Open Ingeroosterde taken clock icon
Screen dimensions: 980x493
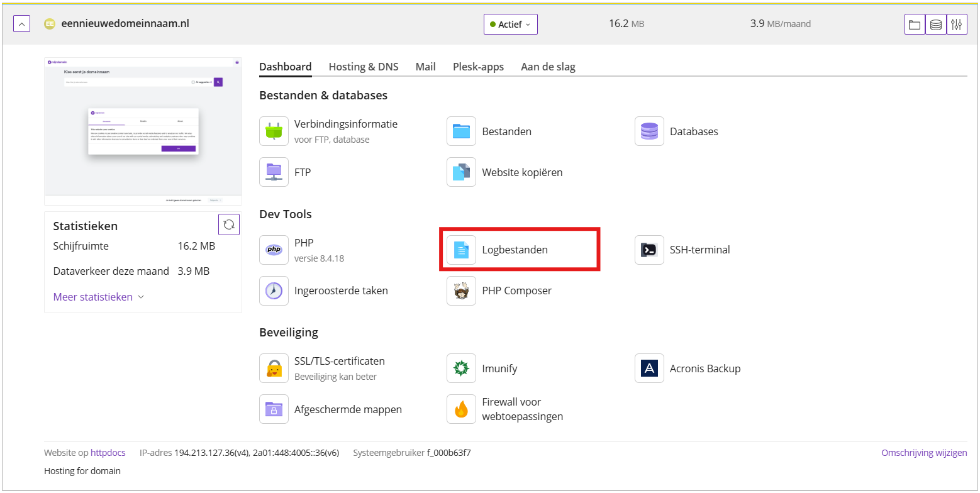pos(274,291)
